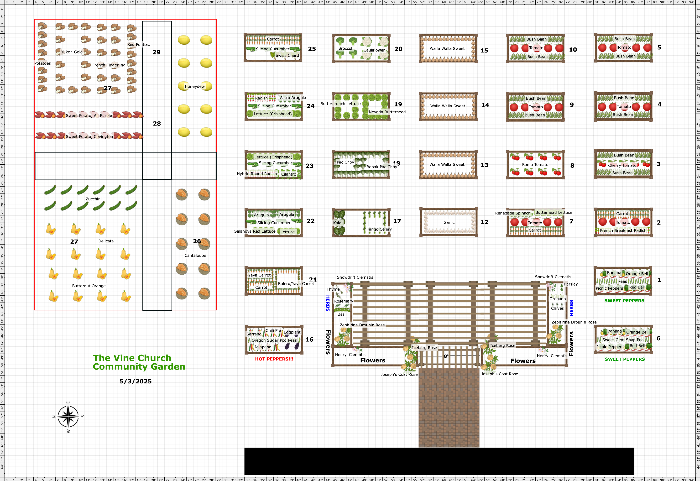
Task: Select raised bed number 23
Action: (x=274, y=164)
